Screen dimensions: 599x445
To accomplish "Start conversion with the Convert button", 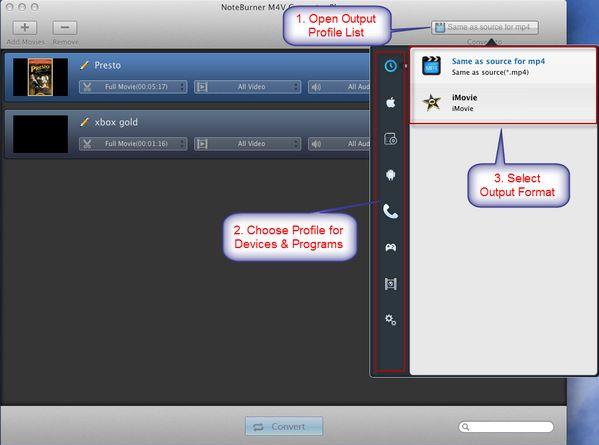I will point(284,426).
